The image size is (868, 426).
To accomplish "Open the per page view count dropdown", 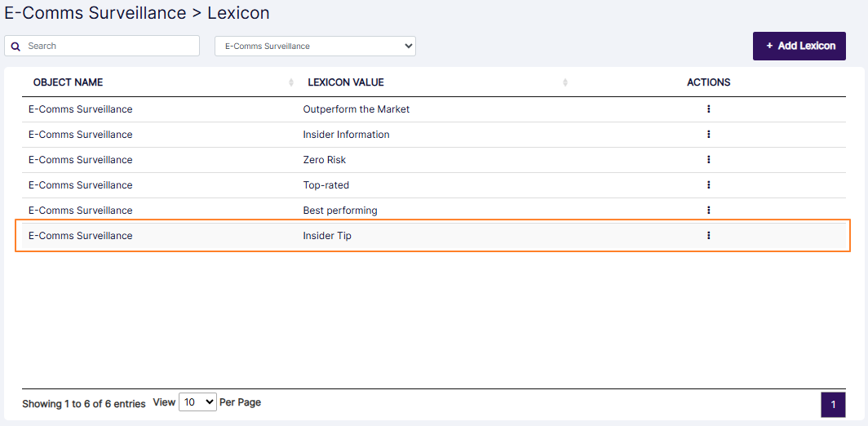I will pyautogui.click(x=197, y=402).
